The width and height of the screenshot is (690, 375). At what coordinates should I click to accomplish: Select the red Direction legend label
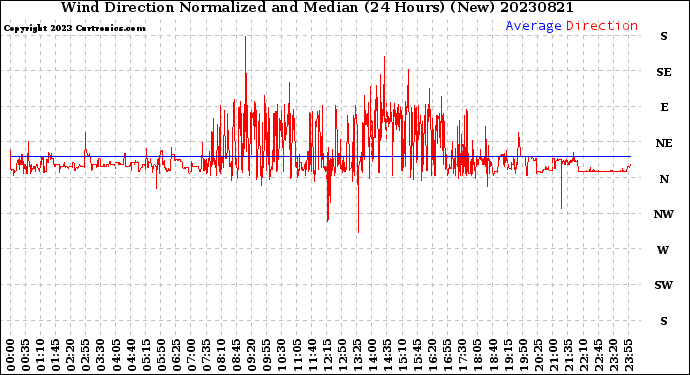[602, 26]
